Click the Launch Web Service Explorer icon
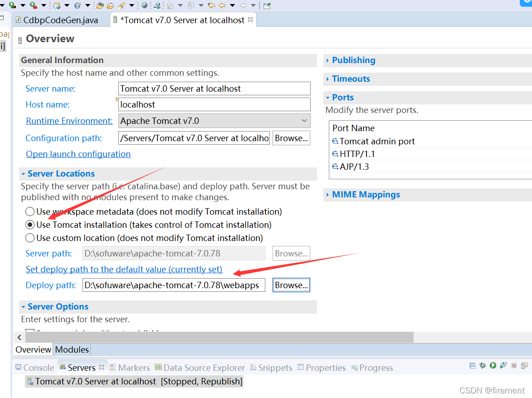The width and height of the screenshot is (532, 398). pyautogui.click(x=157, y=5)
